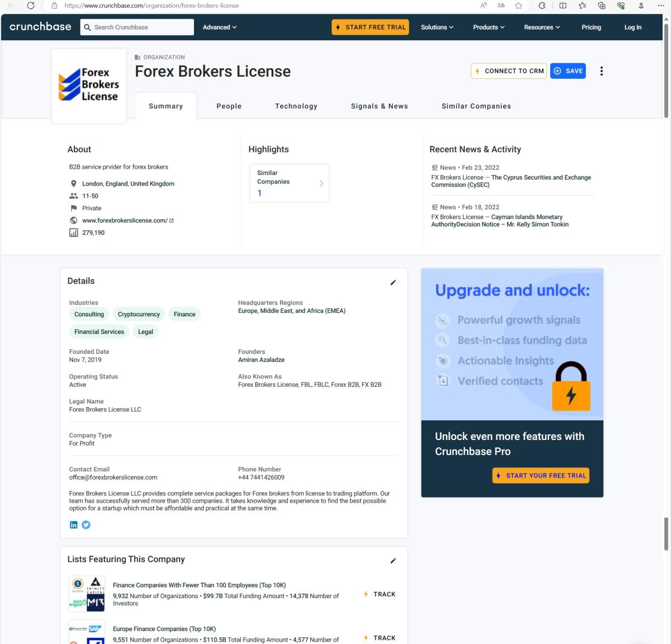Image resolution: width=671 pixels, height=644 pixels.
Task: Expand the Products dropdown menu
Action: coord(488,27)
